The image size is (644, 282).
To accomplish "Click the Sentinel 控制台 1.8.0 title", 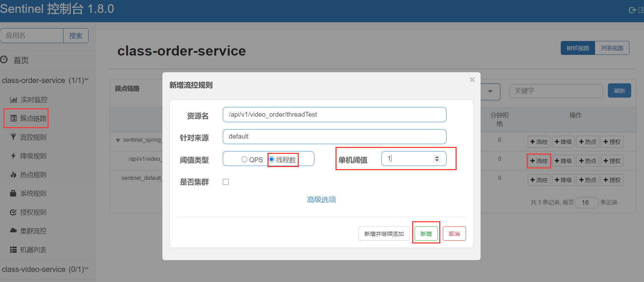I will pyautogui.click(x=57, y=9).
